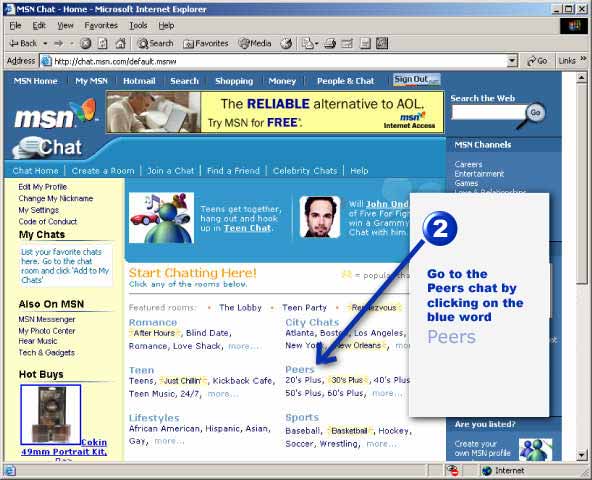Viewport: 592px width, 480px height.
Task: Click the Mail toolbar icon
Action: pyautogui.click(x=307, y=43)
